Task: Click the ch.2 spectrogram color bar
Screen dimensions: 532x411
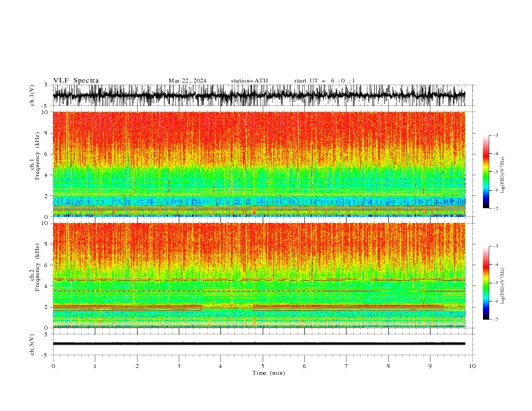Action: (x=486, y=283)
